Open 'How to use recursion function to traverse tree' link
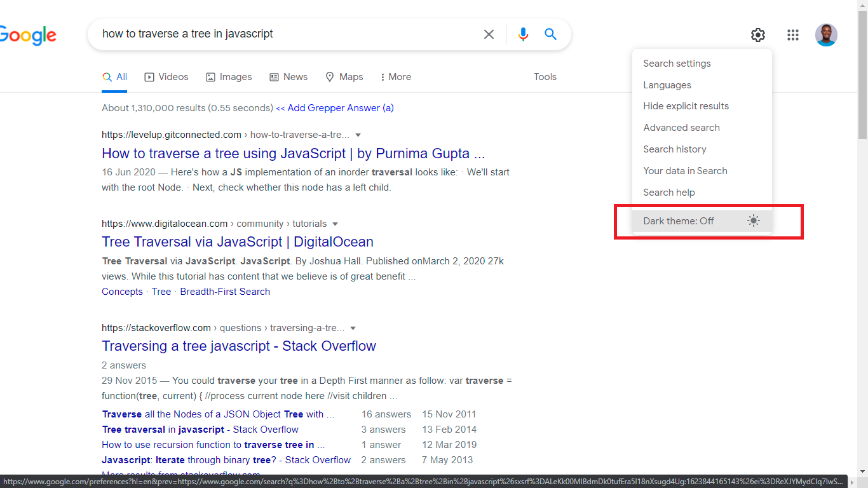The width and height of the screenshot is (868, 488). tap(214, 445)
